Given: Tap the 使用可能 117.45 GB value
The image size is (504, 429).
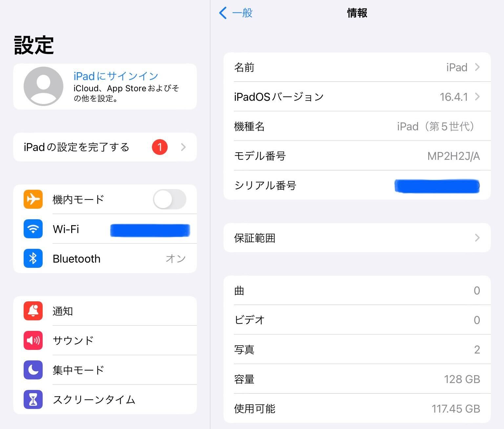Looking at the screenshot, I should (x=456, y=409).
